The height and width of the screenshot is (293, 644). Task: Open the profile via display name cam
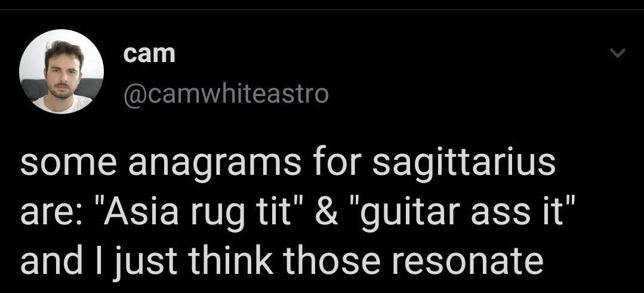coord(149,54)
